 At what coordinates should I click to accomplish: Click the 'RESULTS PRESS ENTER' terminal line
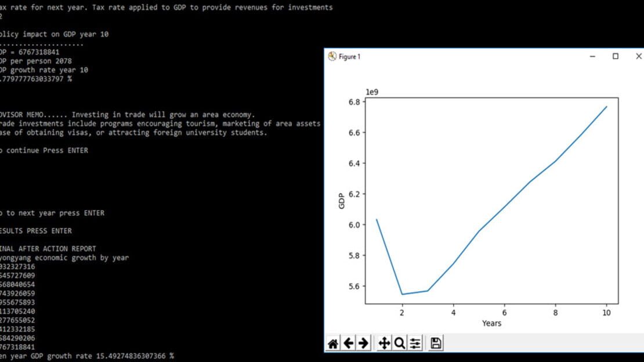[36, 231]
